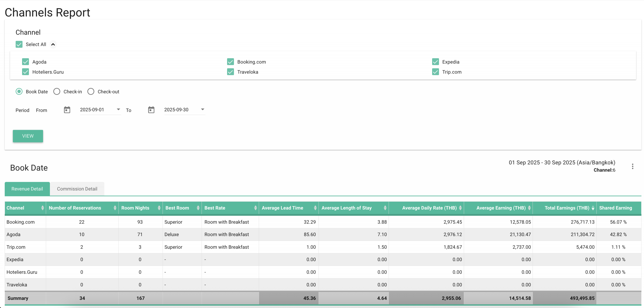Sort by Room Nights column arrows
The image size is (644, 308).
[x=159, y=208]
